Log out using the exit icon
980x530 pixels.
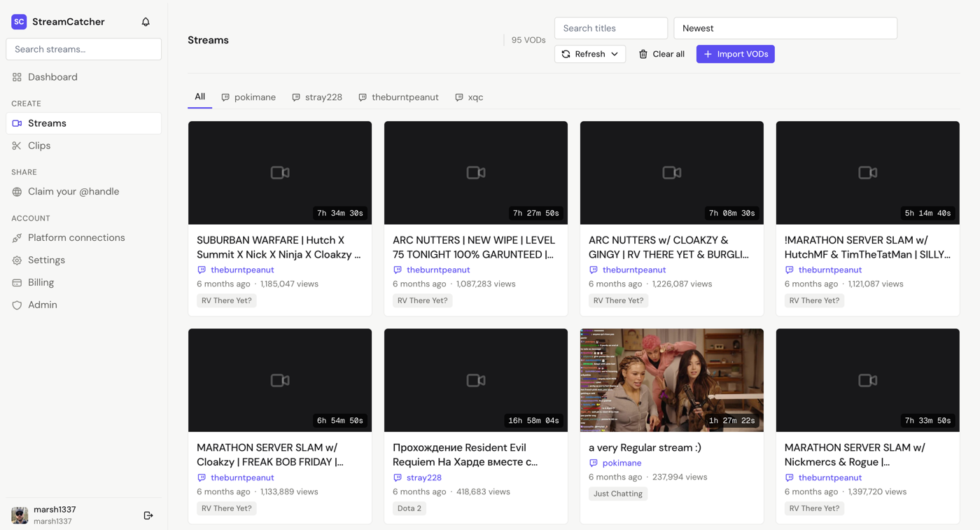coord(148,515)
